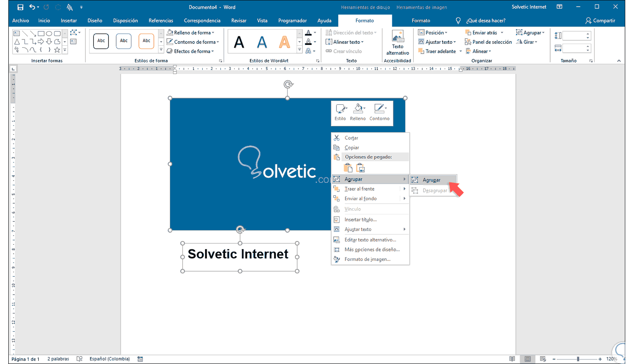Click the 120% zoom level
The height and width of the screenshot is (364, 634).
(x=612, y=359)
